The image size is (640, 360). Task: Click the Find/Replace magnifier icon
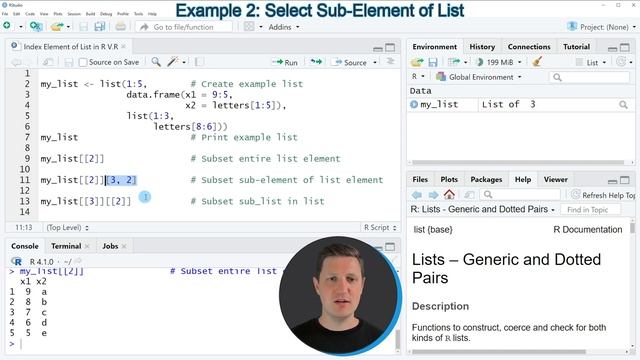(x=156, y=62)
